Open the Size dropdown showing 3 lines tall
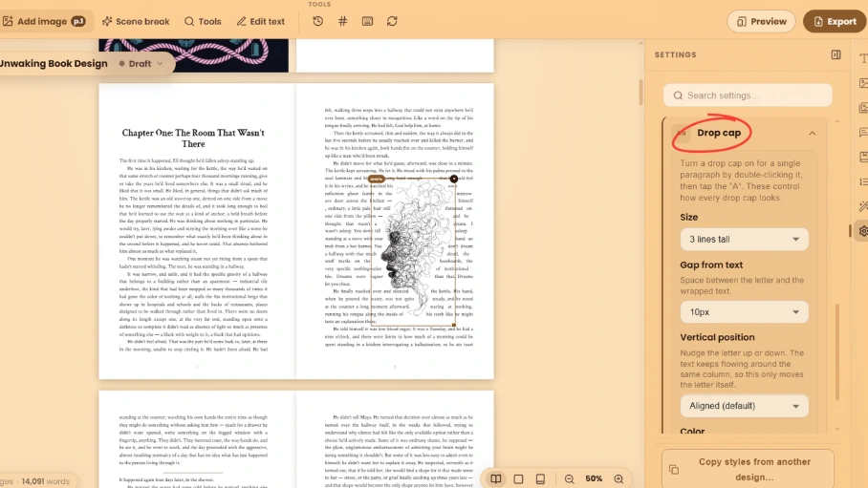The image size is (868, 488). [x=744, y=239]
